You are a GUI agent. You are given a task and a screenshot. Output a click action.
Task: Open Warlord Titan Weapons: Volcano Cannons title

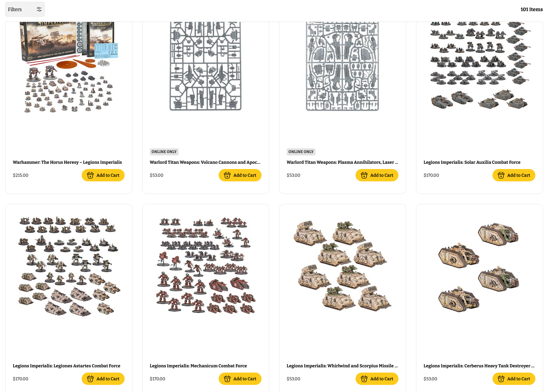[x=205, y=162]
